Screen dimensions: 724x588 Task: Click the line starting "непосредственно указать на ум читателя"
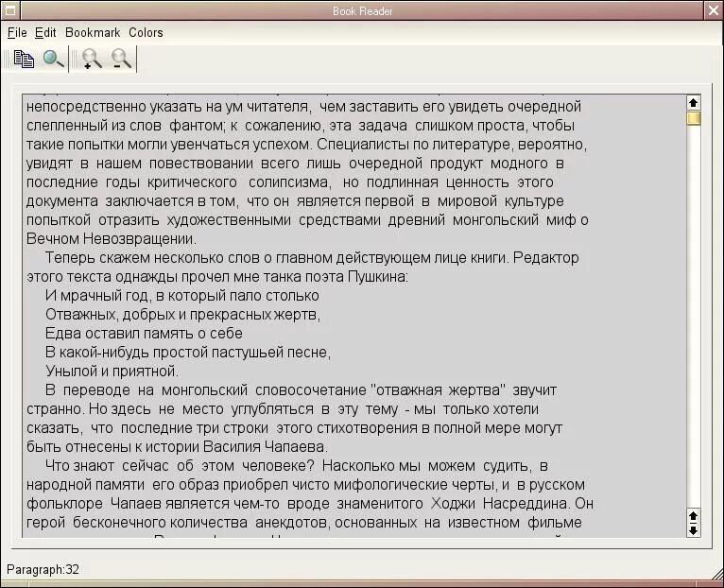pos(303,107)
